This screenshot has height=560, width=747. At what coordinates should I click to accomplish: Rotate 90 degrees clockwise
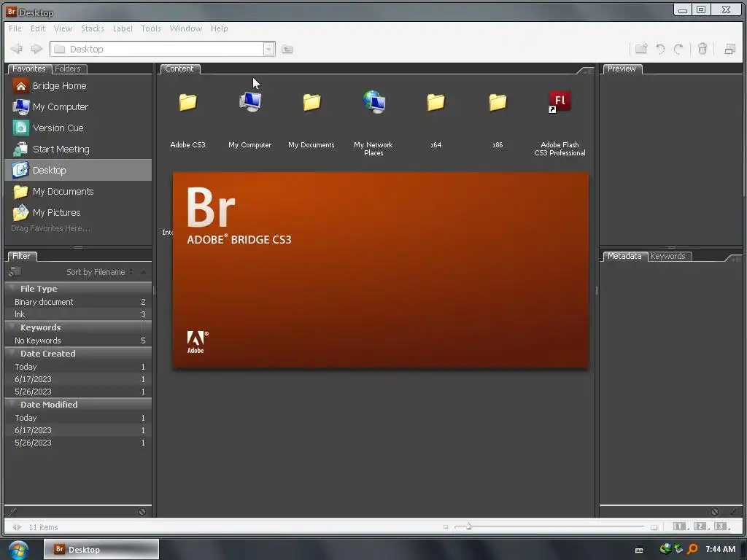coord(678,49)
